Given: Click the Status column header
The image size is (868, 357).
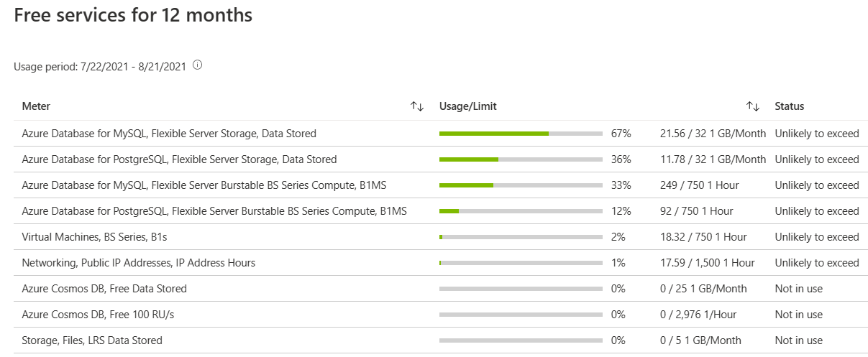Looking at the screenshot, I should click(789, 106).
